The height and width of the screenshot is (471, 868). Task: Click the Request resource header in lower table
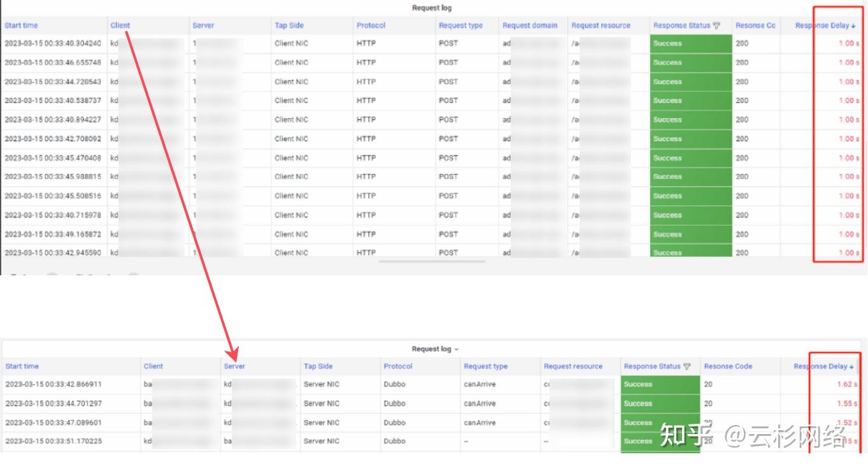click(x=573, y=366)
